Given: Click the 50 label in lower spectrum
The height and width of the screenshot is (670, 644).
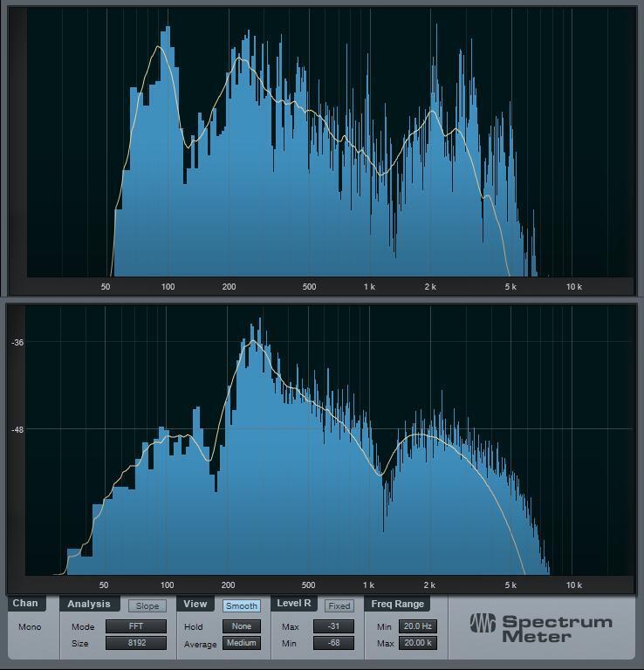Looking at the screenshot, I should click(x=104, y=585).
